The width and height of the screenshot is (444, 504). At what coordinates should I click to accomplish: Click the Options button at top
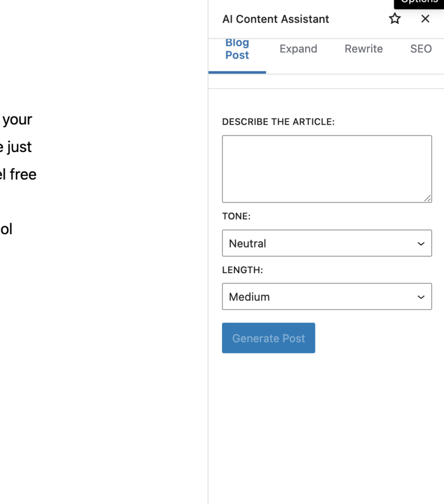click(x=419, y=2)
